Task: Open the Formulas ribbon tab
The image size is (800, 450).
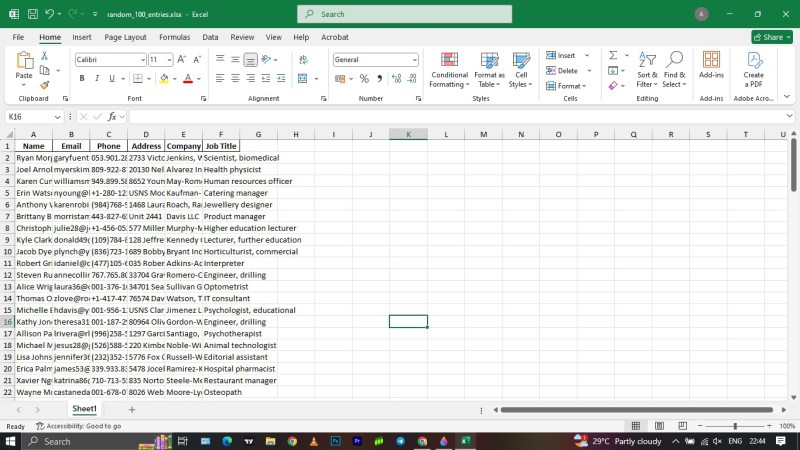Action: (x=174, y=37)
